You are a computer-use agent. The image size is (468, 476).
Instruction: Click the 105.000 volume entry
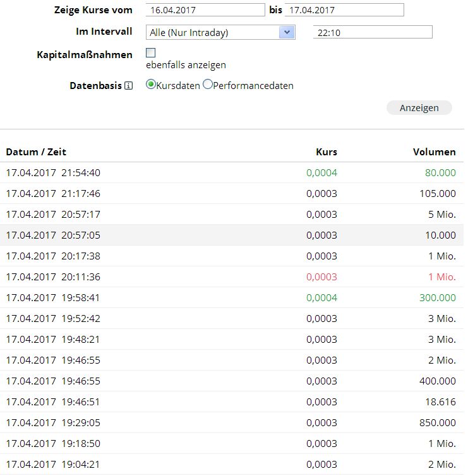pyautogui.click(x=437, y=193)
